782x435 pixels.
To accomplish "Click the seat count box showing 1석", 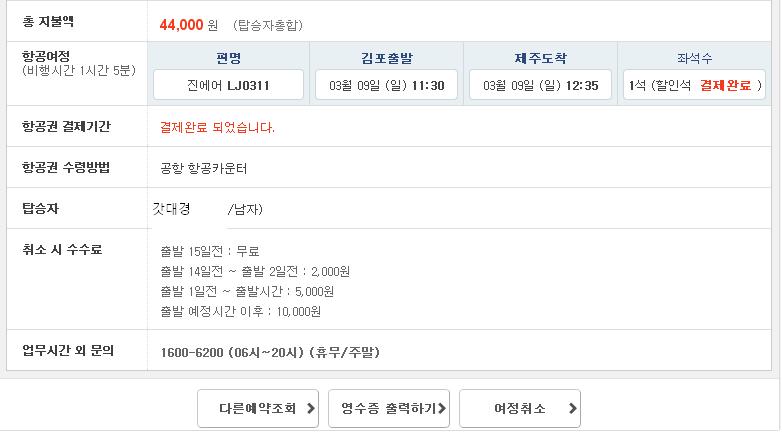I will tap(694, 85).
